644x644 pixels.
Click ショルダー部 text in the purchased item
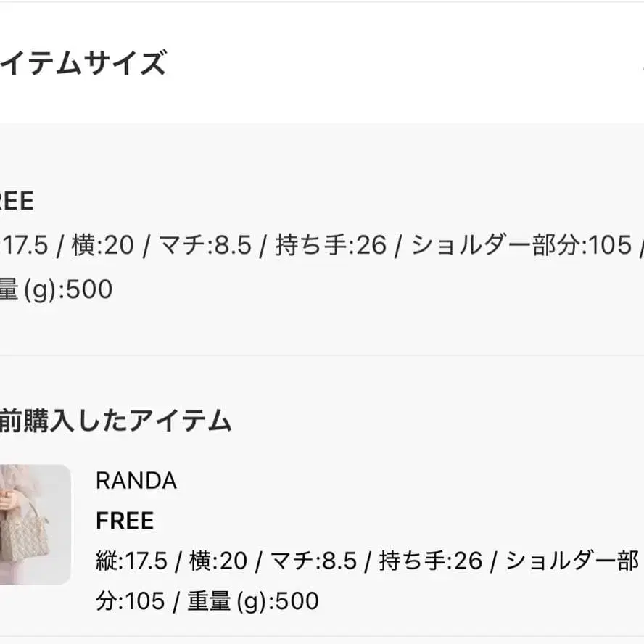click(571, 561)
